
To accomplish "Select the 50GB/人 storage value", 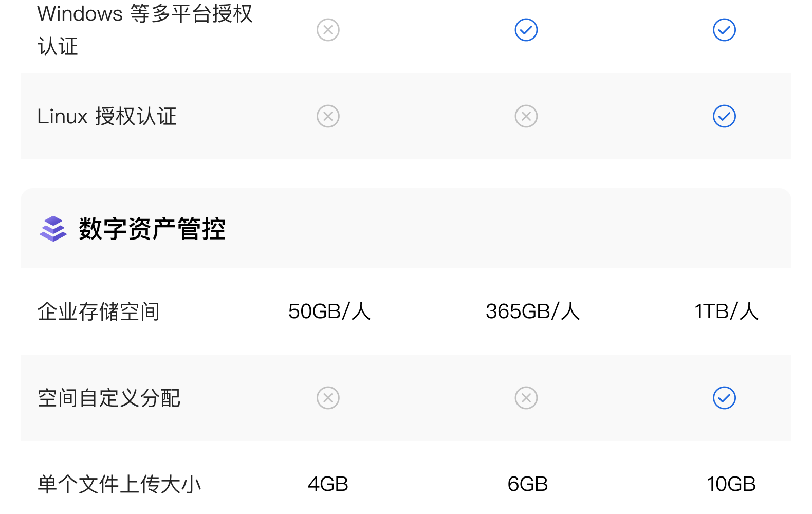I will point(329,311).
